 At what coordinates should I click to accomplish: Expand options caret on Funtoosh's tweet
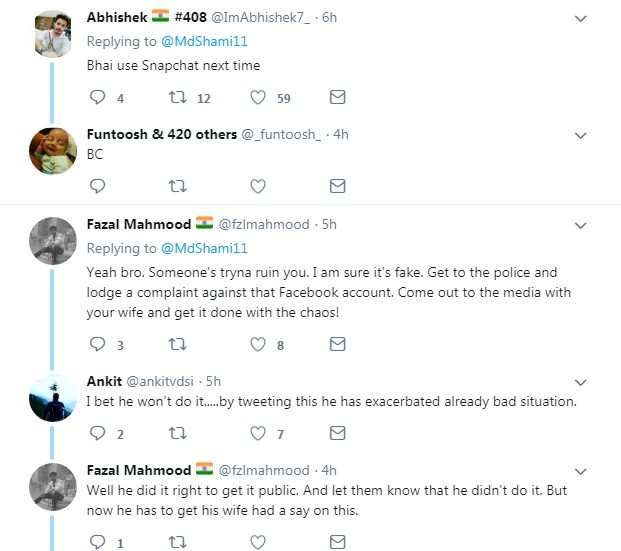point(580,134)
